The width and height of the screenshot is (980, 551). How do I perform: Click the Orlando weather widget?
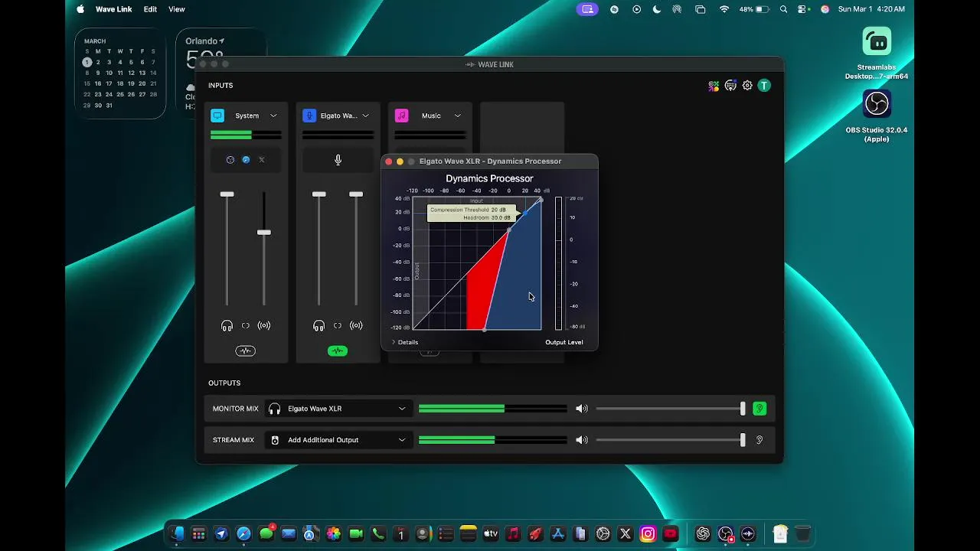point(220,73)
